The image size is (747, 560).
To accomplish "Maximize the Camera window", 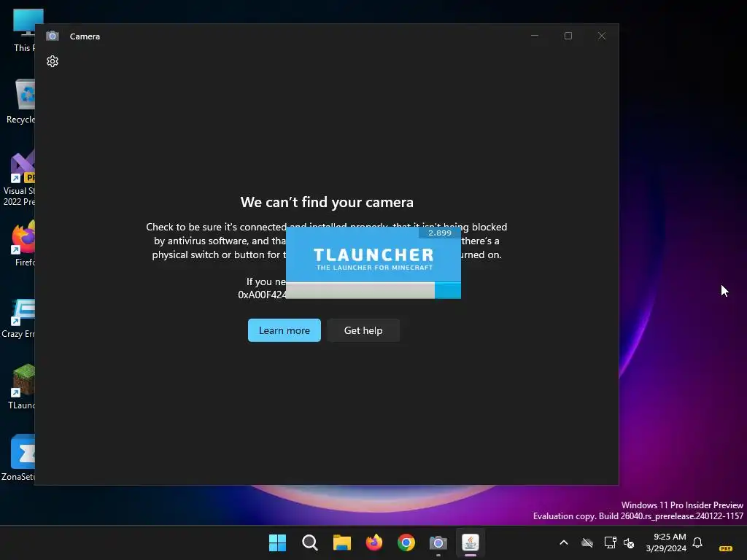I will (x=568, y=36).
